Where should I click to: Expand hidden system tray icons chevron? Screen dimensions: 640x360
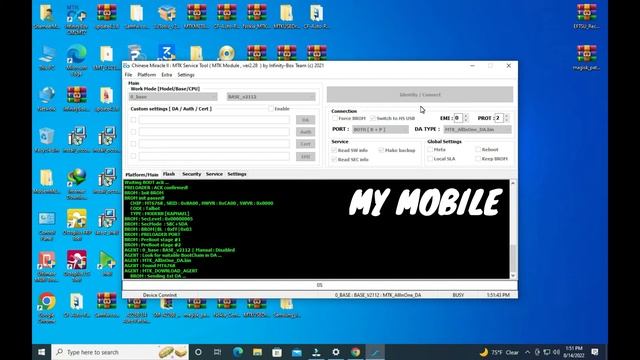527,352
